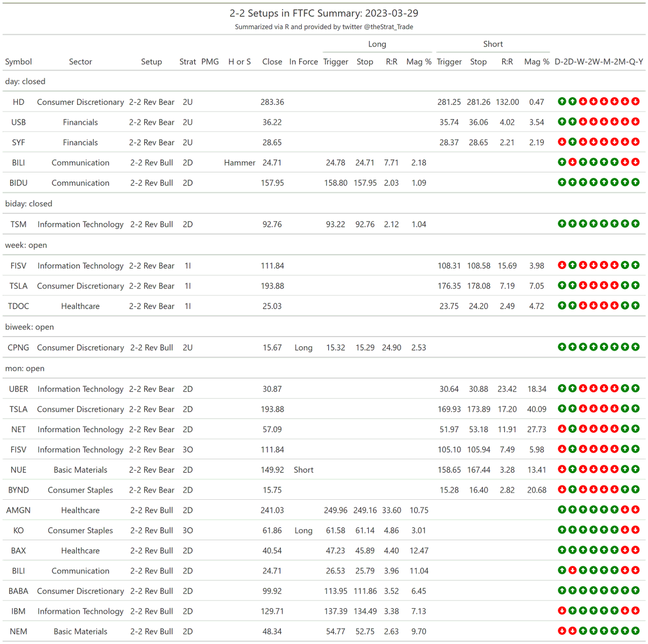Click the daily (D) arrow in TDOC row
The width and height of the screenshot is (648, 644).
(562, 305)
